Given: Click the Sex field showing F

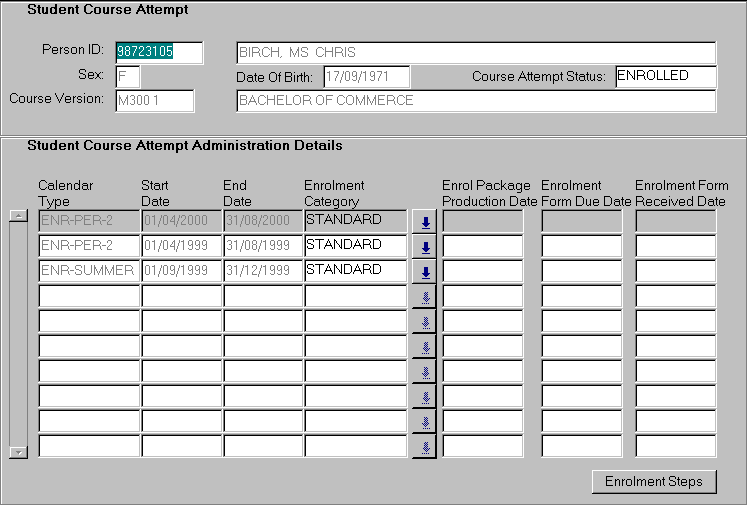Looking at the screenshot, I should tap(127, 77).
